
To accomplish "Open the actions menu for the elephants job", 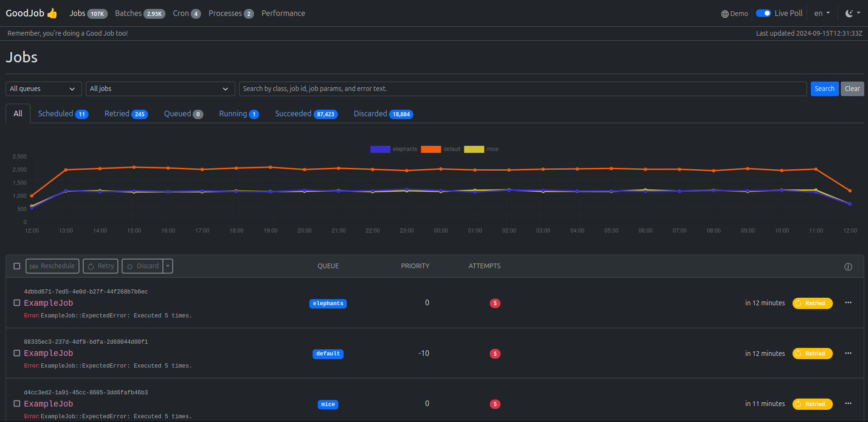I will (848, 303).
